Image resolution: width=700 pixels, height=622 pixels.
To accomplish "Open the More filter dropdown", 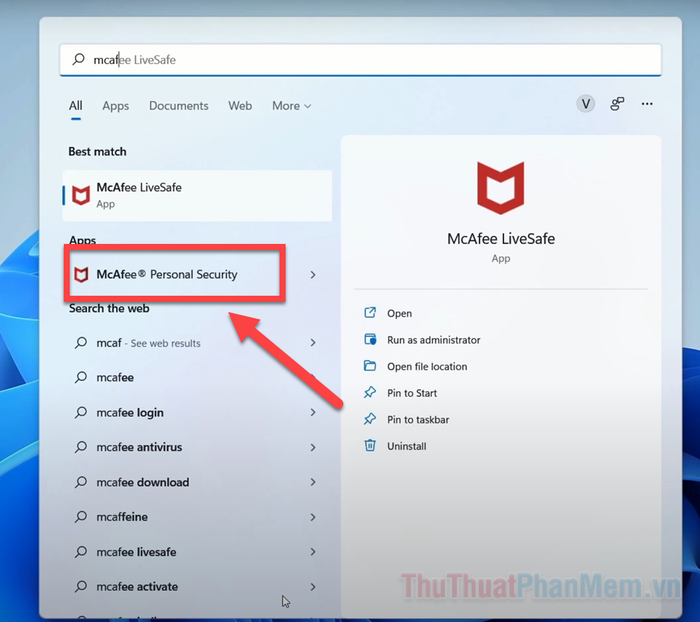I will pyautogui.click(x=292, y=106).
